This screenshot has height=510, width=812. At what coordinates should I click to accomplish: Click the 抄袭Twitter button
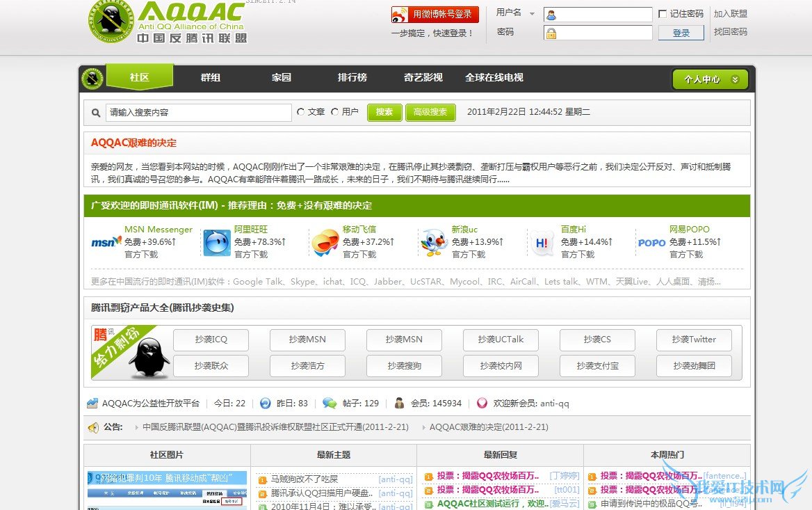(x=693, y=340)
